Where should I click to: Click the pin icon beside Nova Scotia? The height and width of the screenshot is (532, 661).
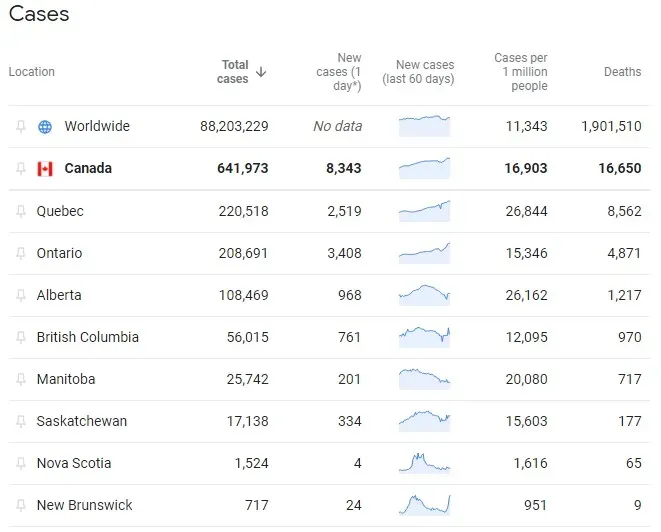point(20,463)
